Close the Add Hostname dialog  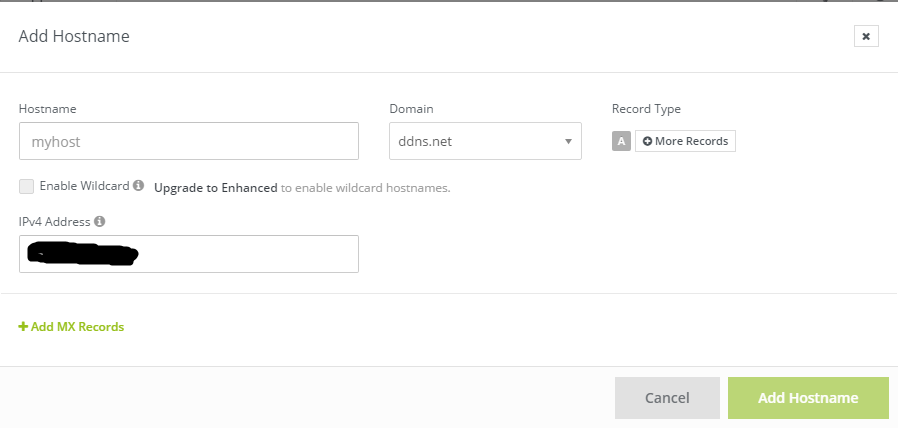point(866,36)
